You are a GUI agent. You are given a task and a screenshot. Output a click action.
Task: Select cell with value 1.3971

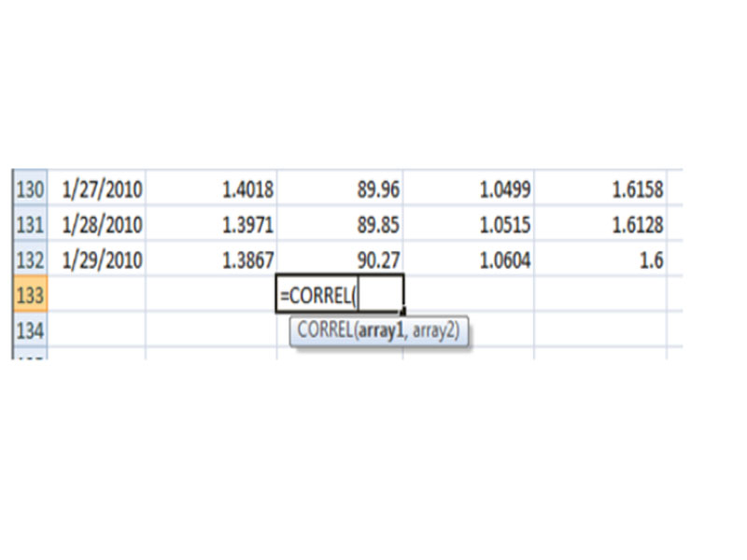coord(211,223)
